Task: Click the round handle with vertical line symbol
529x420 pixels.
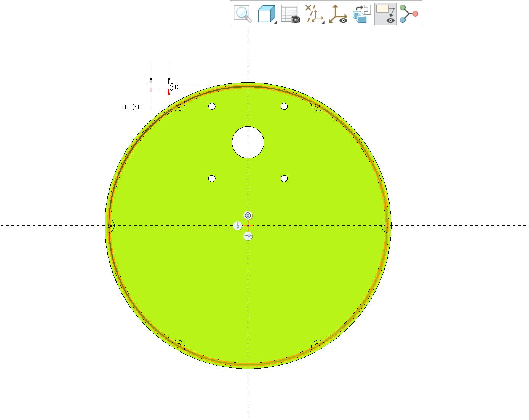Action: pos(238,226)
